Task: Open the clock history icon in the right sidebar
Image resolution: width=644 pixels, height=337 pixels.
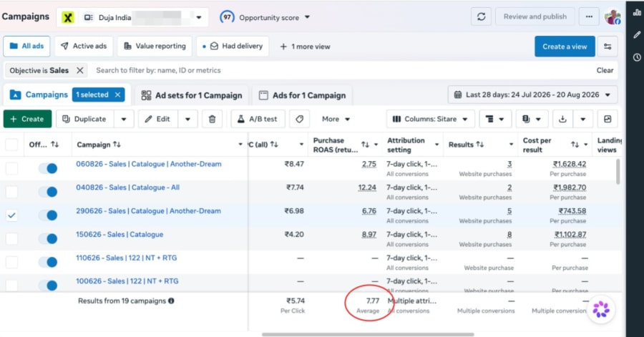Action: [x=637, y=57]
